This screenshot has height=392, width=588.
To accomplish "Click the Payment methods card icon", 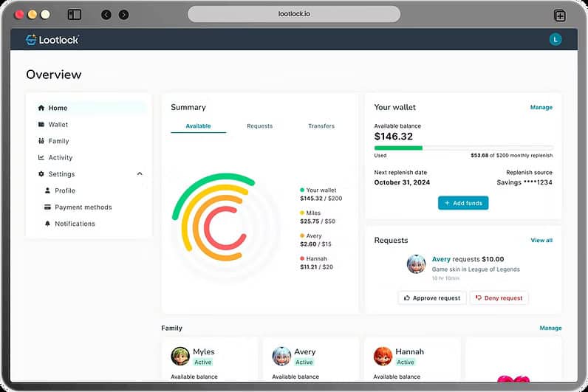I will pyautogui.click(x=48, y=207).
